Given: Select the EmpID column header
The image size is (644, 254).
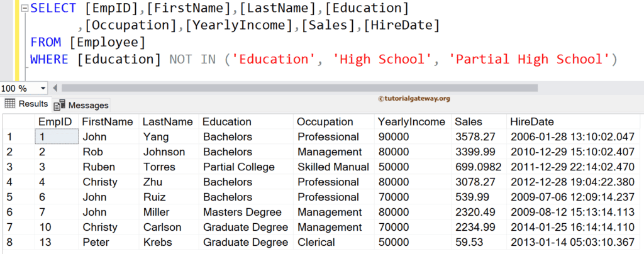Looking at the screenshot, I should pos(57,121).
